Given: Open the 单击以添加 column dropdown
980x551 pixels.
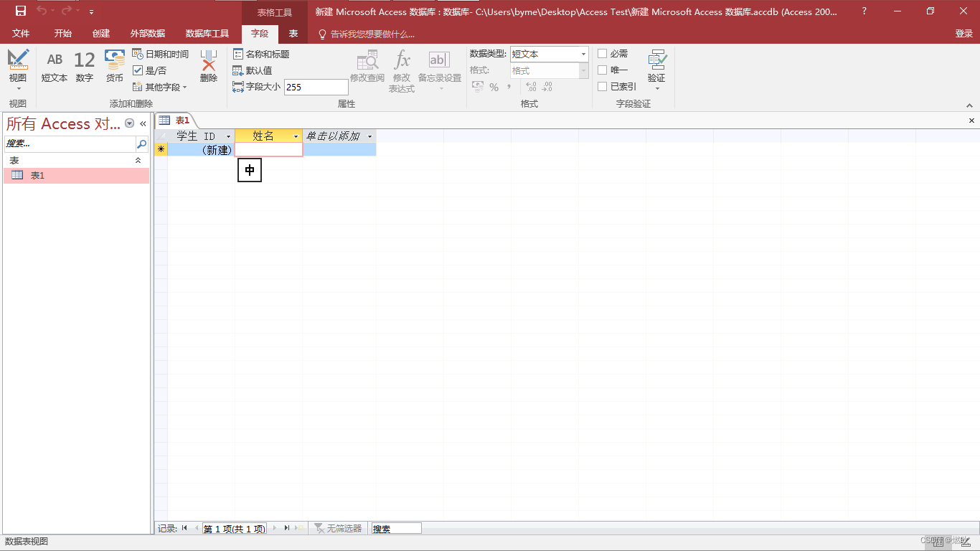Looking at the screenshot, I should click(370, 136).
